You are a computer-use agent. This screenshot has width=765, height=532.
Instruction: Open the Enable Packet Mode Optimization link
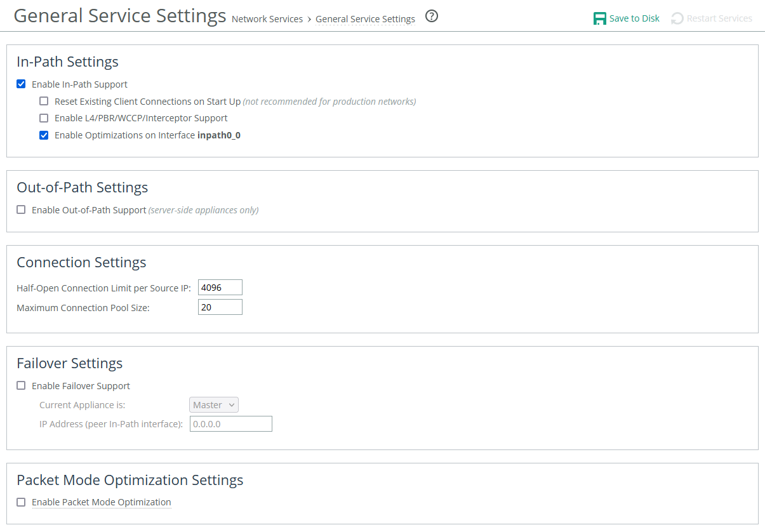(x=102, y=502)
